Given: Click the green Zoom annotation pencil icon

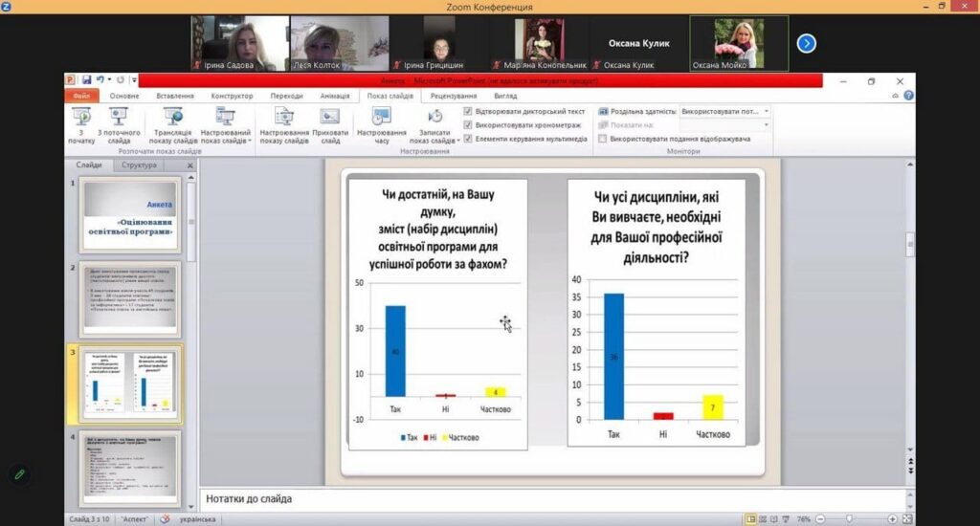Looking at the screenshot, I should [x=17, y=473].
